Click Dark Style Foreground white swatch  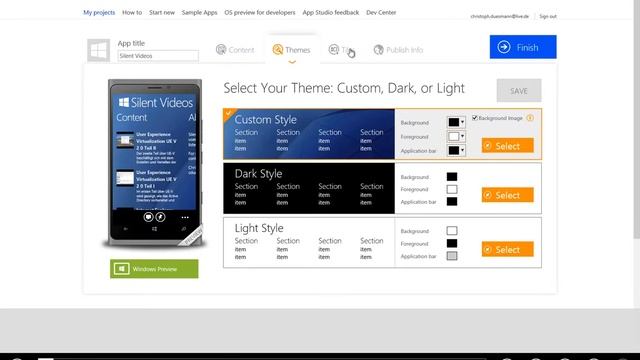click(452, 189)
